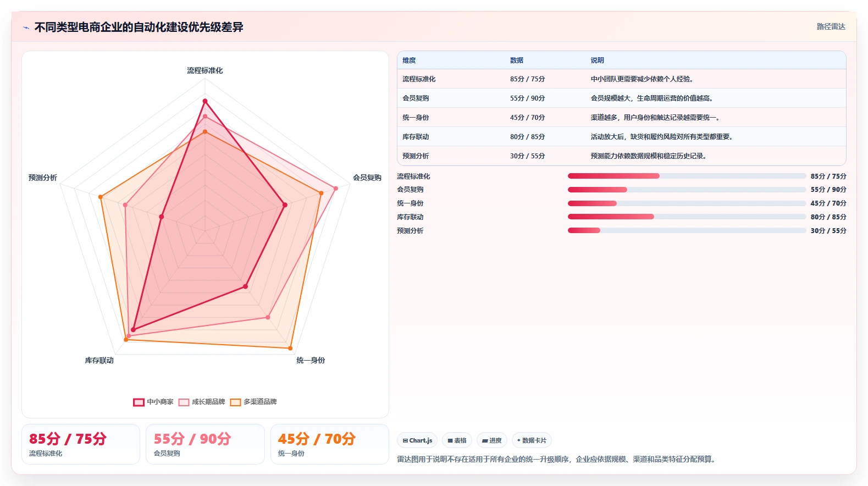The image size is (868, 486).
Task: Click the 30分 / 55分 table value
Action: point(527,156)
